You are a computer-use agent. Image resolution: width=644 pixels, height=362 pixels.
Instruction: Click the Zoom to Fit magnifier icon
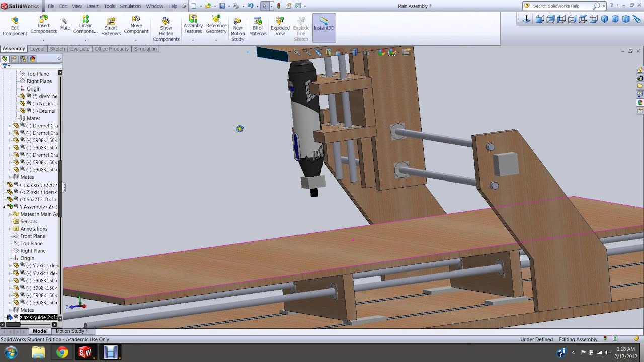click(x=297, y=52)
